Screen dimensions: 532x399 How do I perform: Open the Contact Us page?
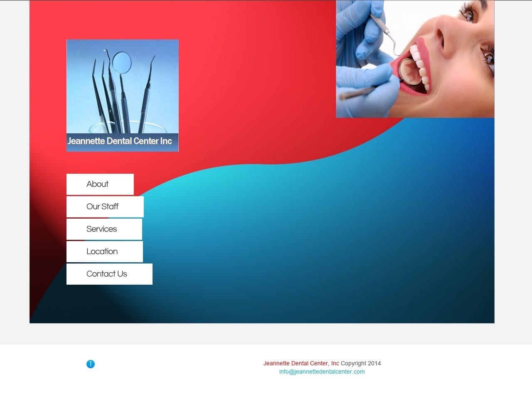(109, 274)
